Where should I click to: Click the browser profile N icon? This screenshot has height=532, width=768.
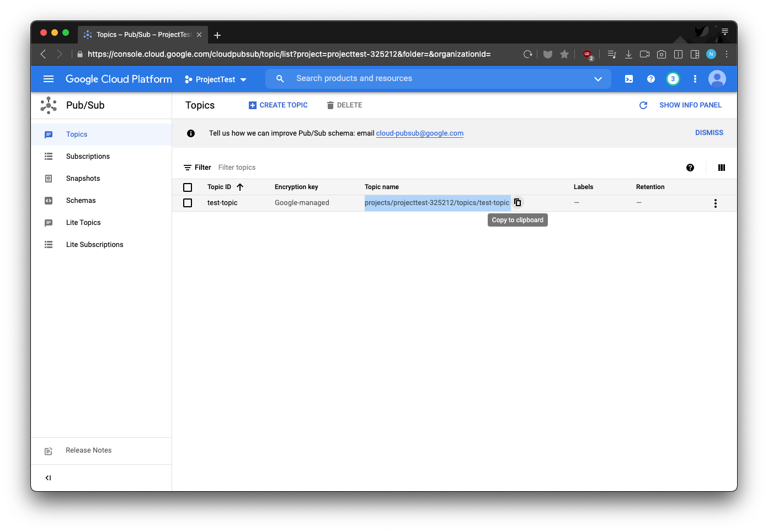[x=711, y=54]
